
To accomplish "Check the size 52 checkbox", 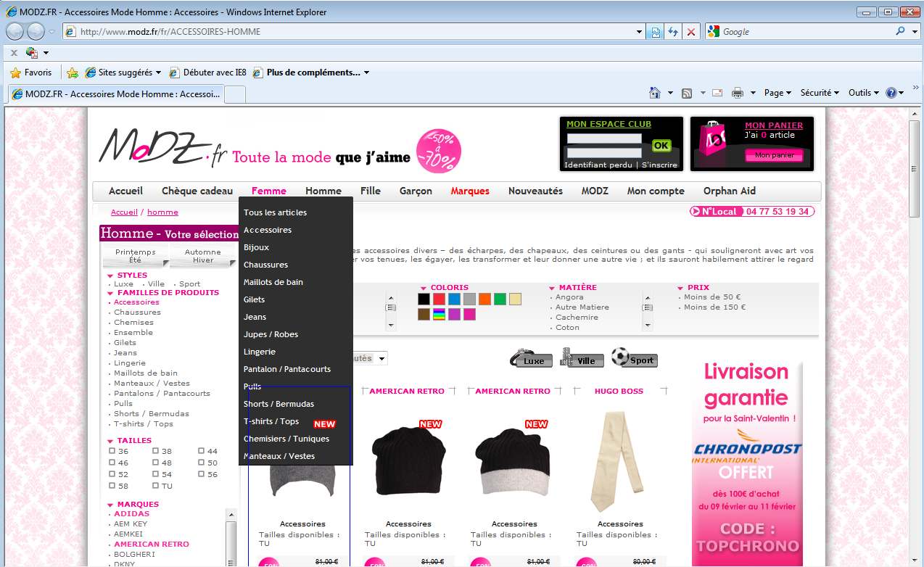I will click(x=112, y=474).
